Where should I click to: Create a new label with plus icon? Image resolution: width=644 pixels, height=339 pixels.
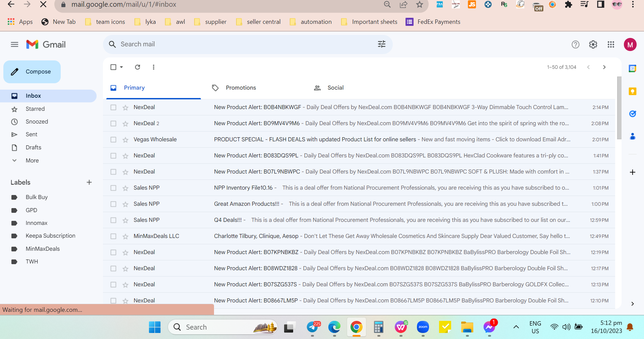(x=89, y=182)
